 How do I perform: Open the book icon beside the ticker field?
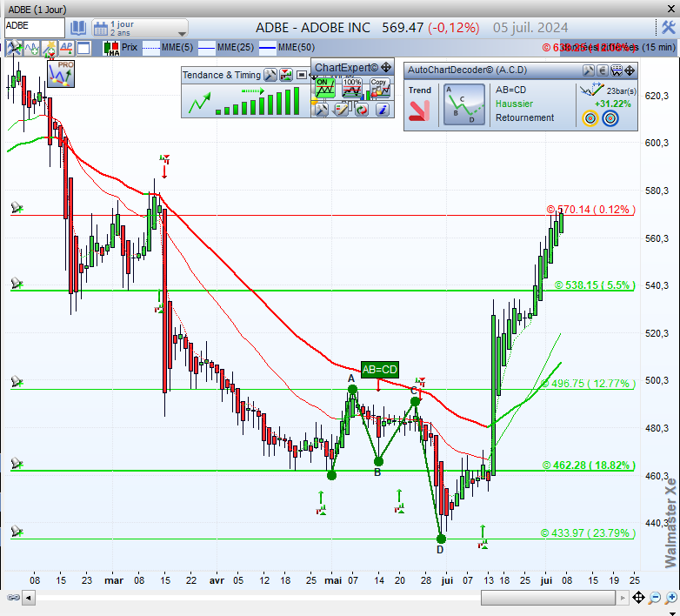(x=78, y=28)
